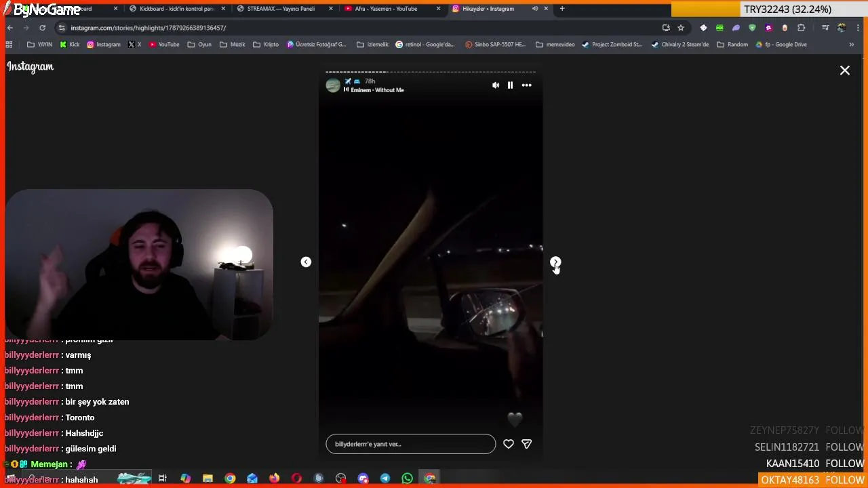The height and width of the screenshot is (488, 868).
Task: Expand the memevideo bookmark folder
Action: [x=555, y=45]
